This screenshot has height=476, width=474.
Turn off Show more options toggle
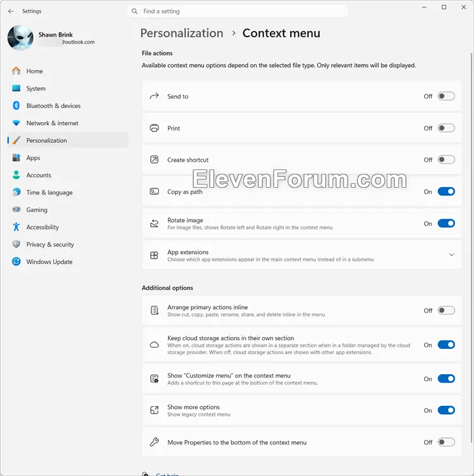[446, 410]
